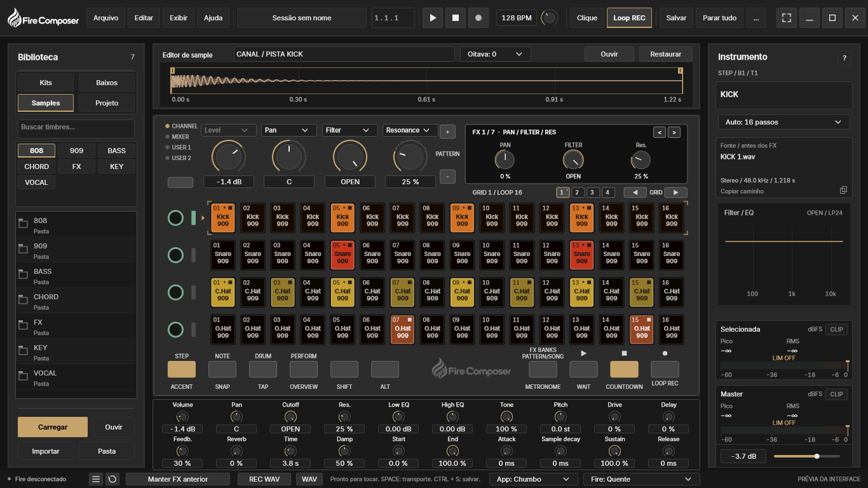Toggle Snare step 05 pad
This screenshot has height=488, width=868.
[342, 254]
